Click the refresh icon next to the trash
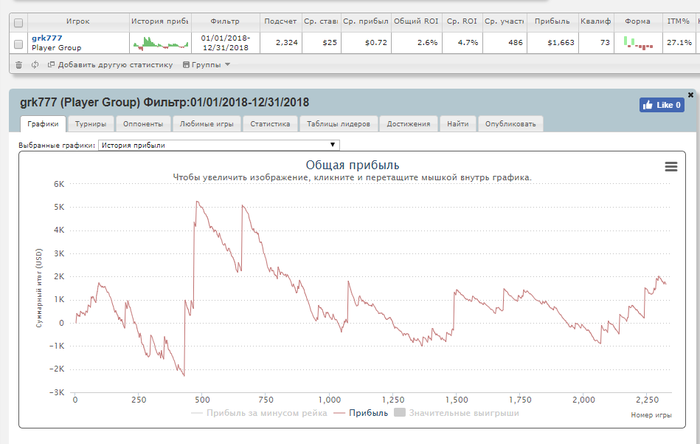The width and height of the screenshot is (700, 444). pos(35,65)
